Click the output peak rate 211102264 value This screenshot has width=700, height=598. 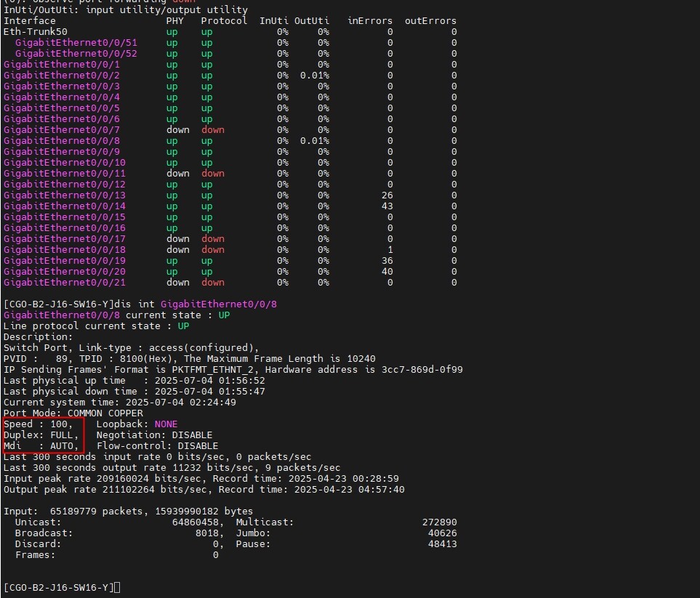pos(129,490)
